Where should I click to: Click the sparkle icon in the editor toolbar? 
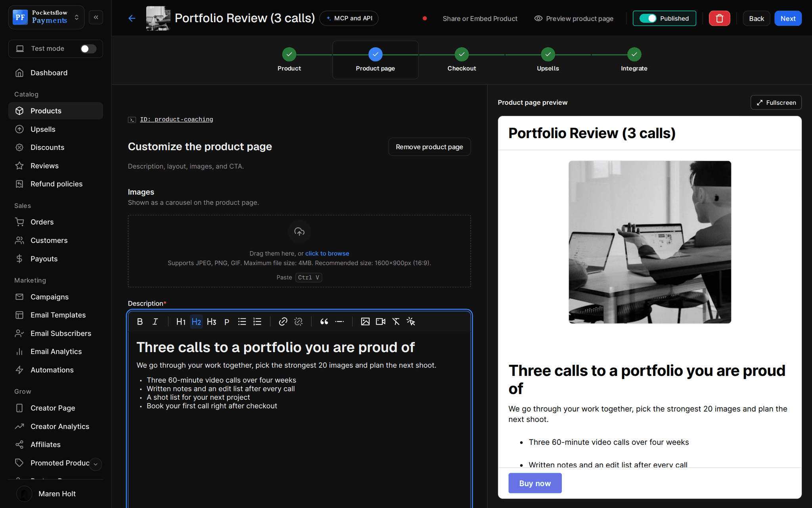click(x=411, y=321)
